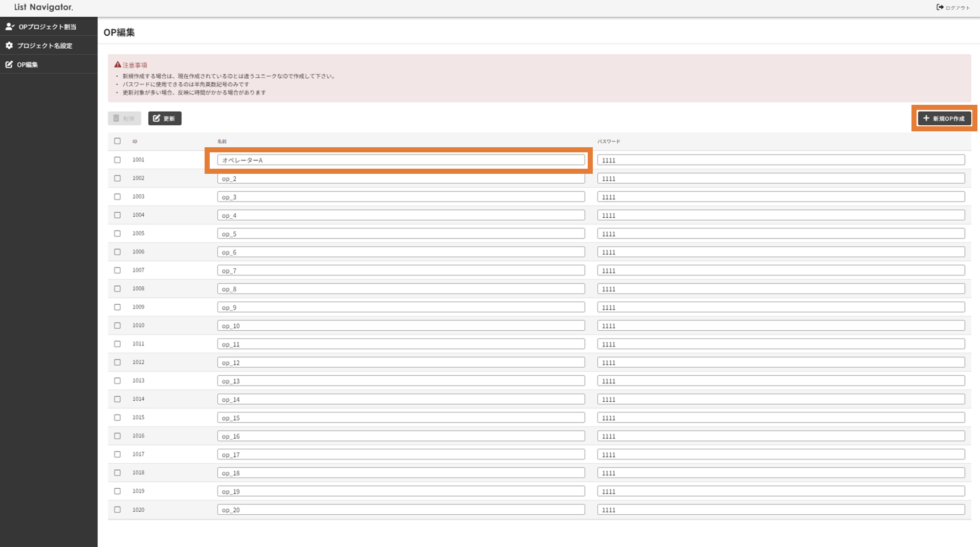Screen dimensions: 980x547
Task: Click the OPプロジェクト割当 user icon in sidebar
Action: 10,27
